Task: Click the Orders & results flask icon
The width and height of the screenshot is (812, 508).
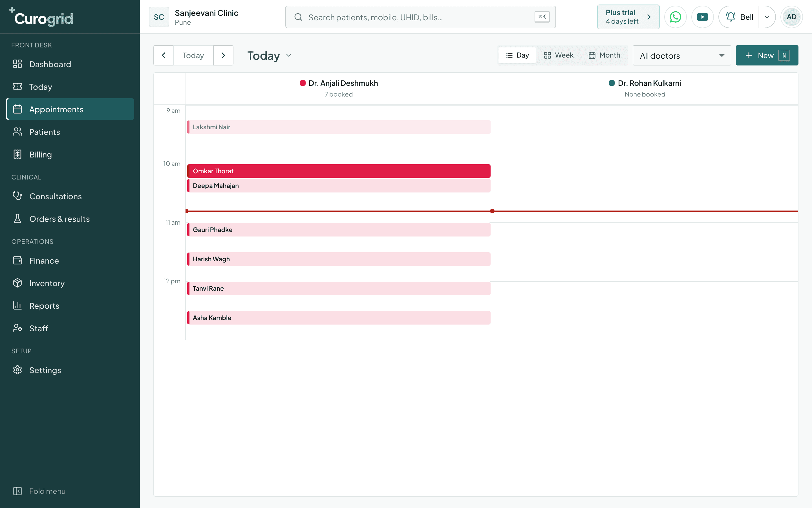Action: tap(17, 218)
